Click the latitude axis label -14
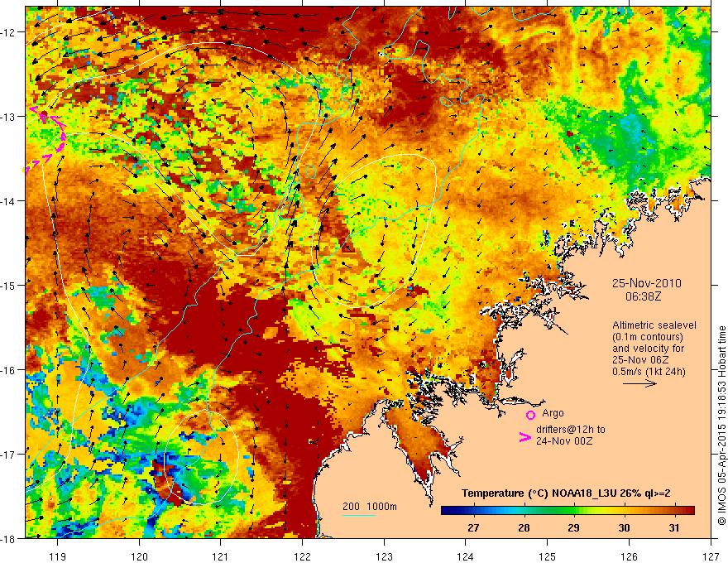 click(x=7, y=201)
